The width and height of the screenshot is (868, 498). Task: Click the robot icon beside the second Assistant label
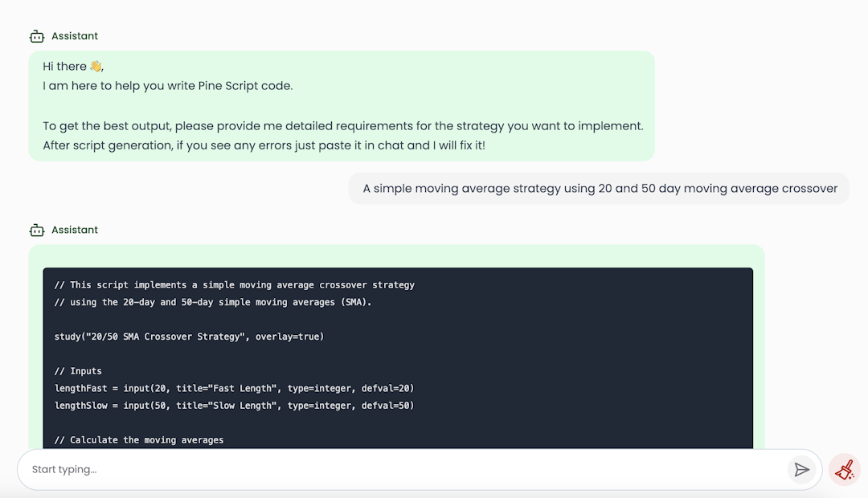coord(37,230)
